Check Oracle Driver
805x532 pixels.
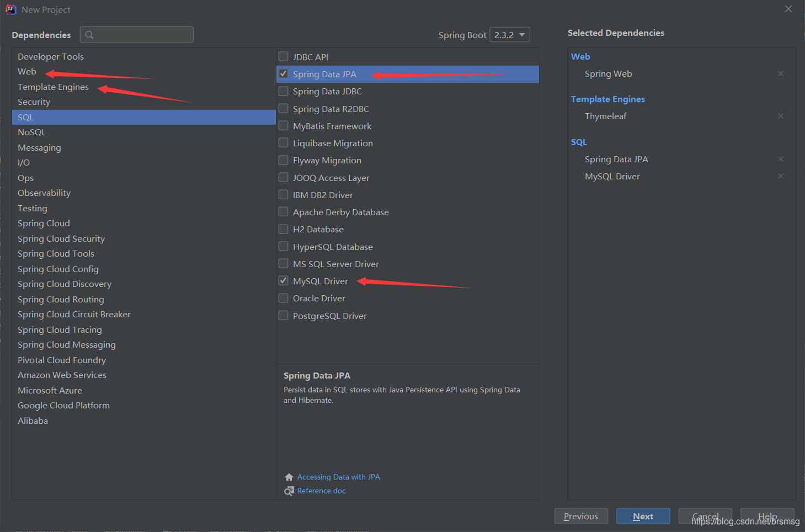click(x=284, y=298)
